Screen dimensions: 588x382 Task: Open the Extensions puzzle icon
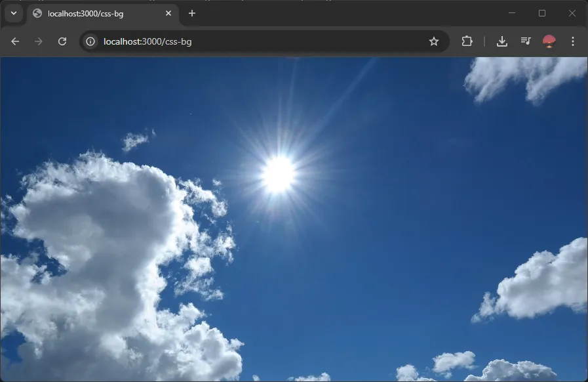pos(467,41)
